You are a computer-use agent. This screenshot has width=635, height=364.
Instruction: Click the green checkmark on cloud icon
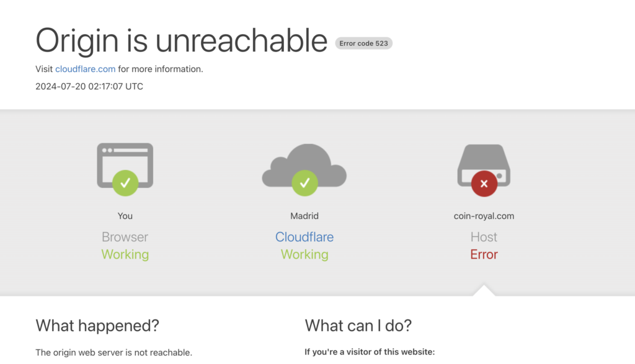pyautogui.click(x=304, y=183)
